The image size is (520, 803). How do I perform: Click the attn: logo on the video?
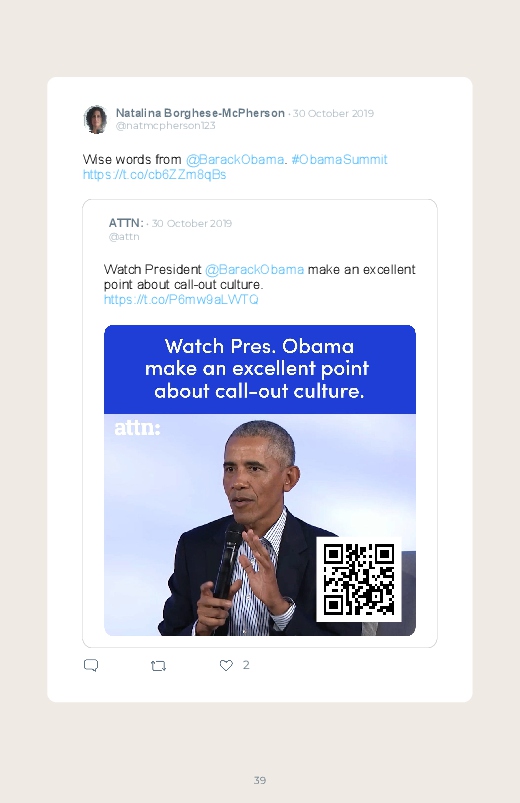click(137, 428)
